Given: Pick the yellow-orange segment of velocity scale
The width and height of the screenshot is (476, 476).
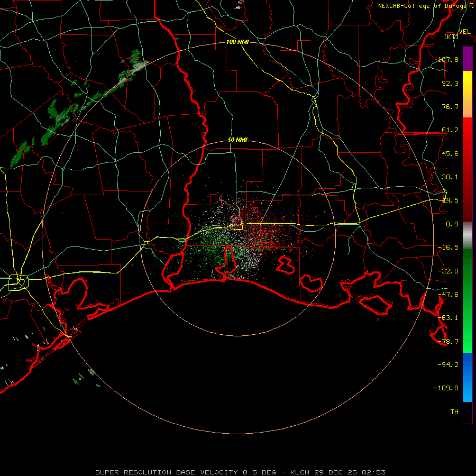Looking at the screenshot, I should tap(467, 94).
